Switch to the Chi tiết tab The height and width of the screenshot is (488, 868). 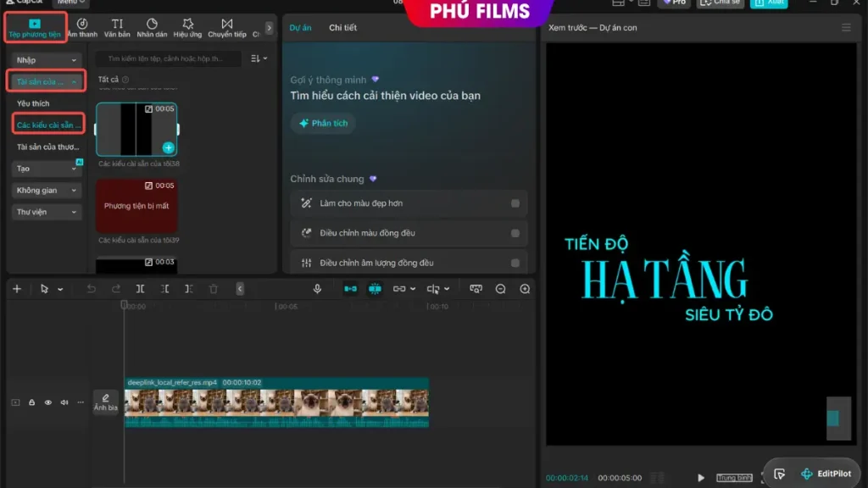tap(342, 28)
